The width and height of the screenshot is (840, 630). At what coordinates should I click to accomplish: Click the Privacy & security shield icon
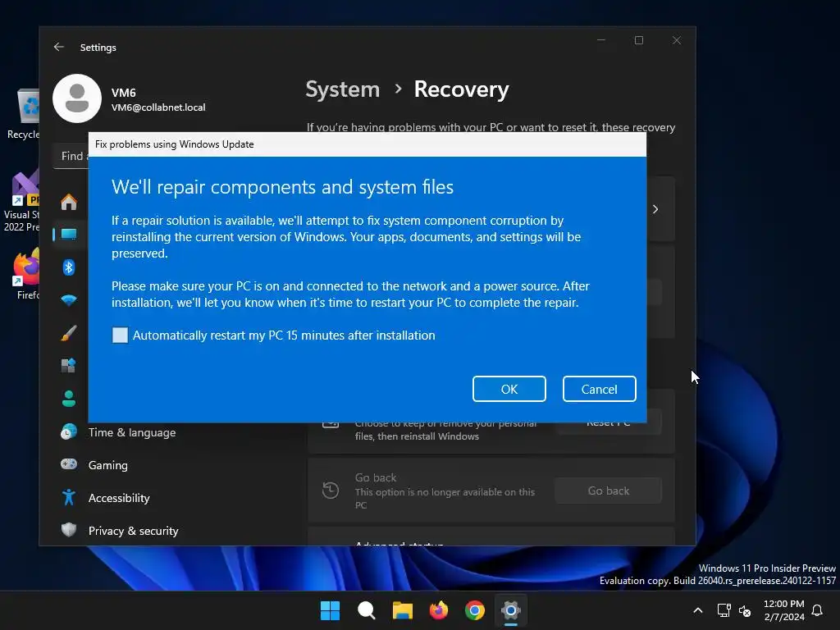click(x=69, y=530)
